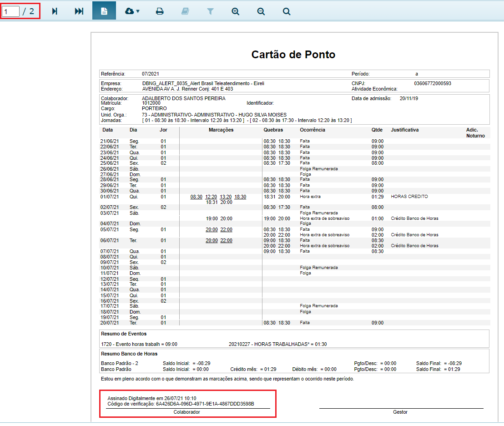The width and height of the screenshot is (504, 426).
Task: Open the cloud export dropdown
Action: pos(132,11)
